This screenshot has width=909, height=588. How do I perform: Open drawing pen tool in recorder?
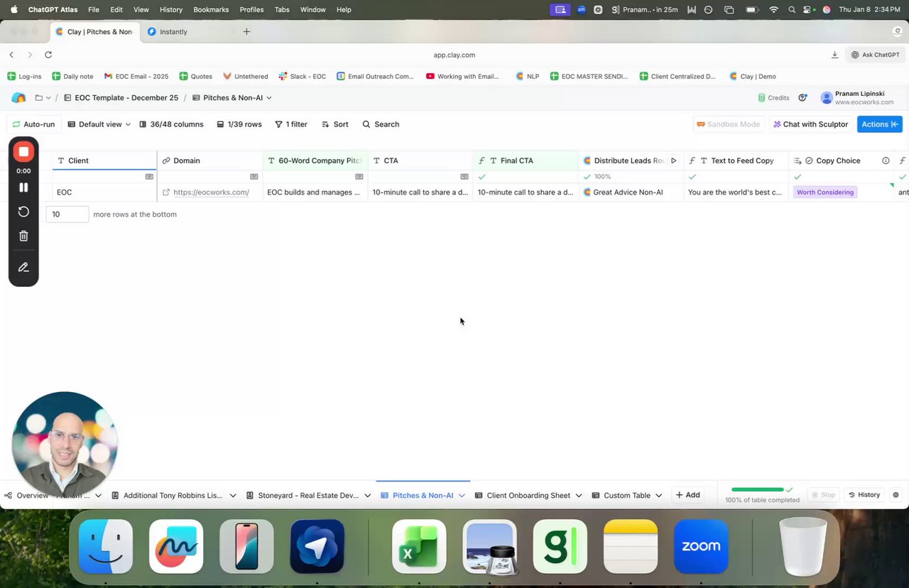click(23, 268)
